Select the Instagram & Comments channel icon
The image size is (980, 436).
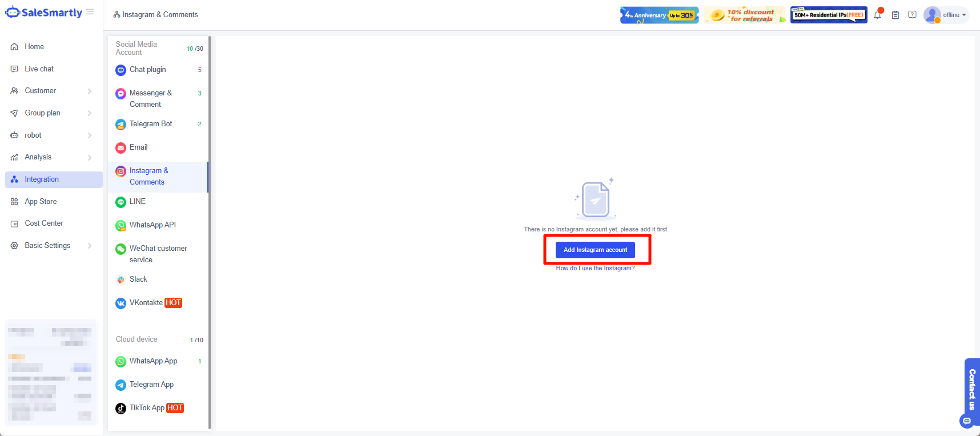tap(121, 171)
